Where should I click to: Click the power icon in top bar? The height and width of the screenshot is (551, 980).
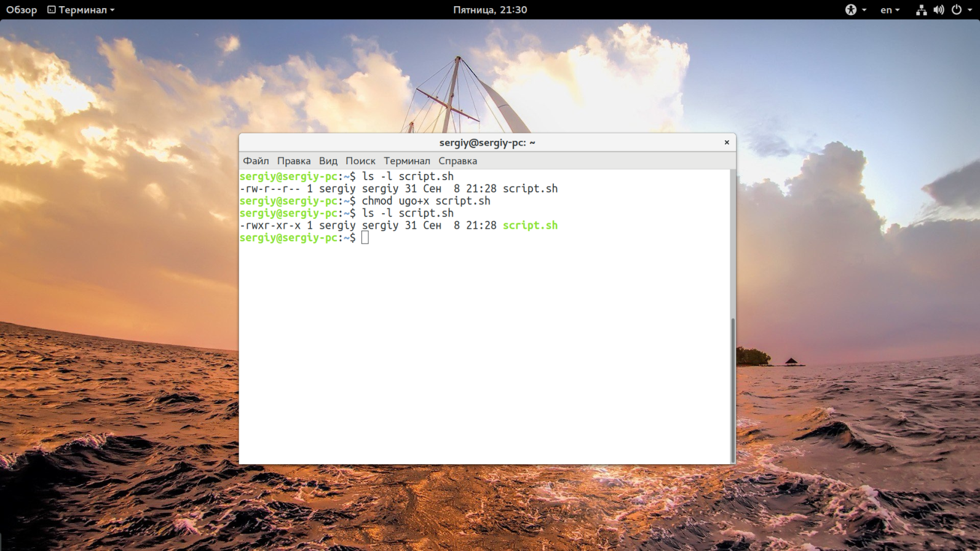[x=957, y=10]
